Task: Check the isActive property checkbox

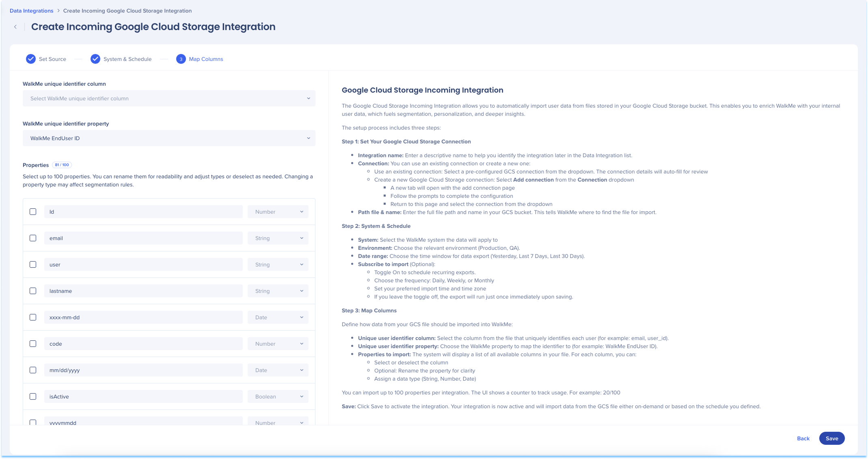Action: pos(33,396)
